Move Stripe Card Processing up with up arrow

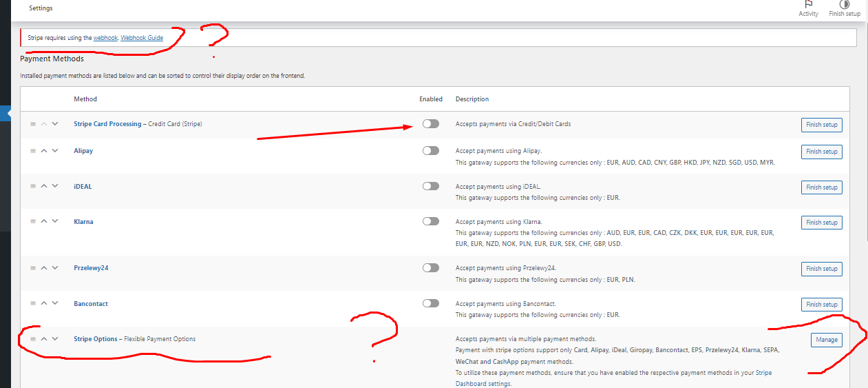click(44, 123)
